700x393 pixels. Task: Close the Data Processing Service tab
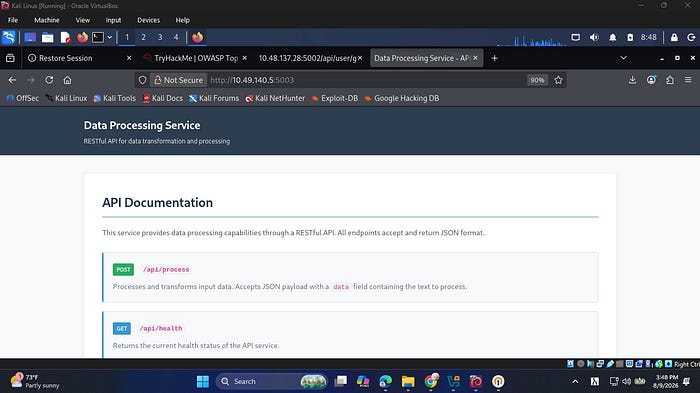(475, 58)
